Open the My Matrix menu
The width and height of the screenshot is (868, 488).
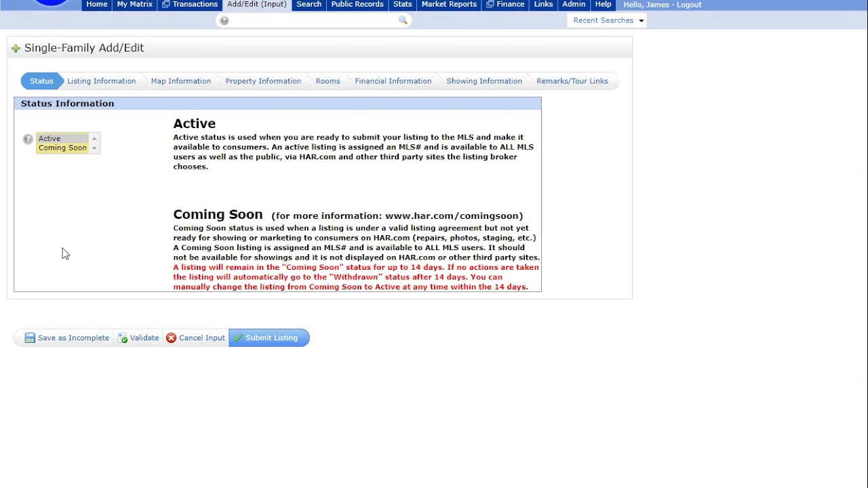[x=134, y=4]
